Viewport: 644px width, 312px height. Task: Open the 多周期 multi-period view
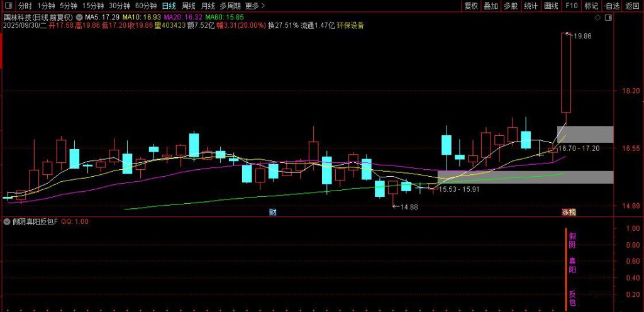pos(230,6)
